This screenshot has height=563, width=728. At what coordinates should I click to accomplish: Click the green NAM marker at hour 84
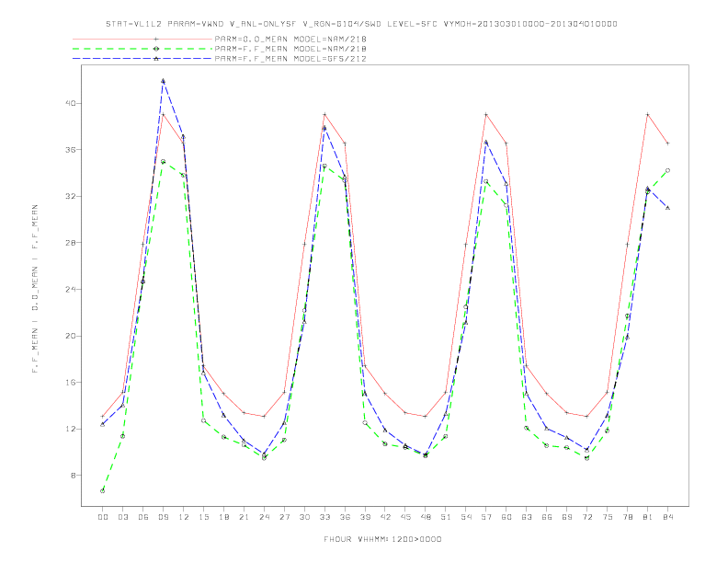[667, 170]
